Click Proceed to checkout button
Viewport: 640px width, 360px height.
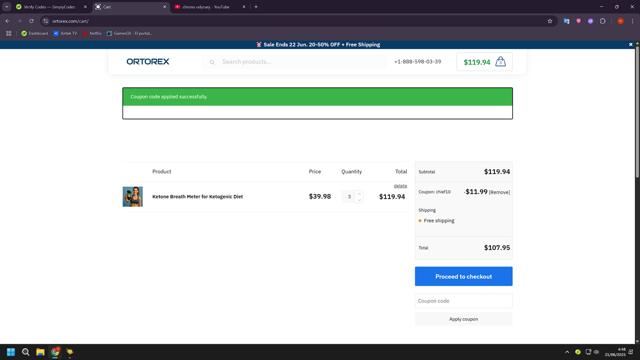[464, 276]
